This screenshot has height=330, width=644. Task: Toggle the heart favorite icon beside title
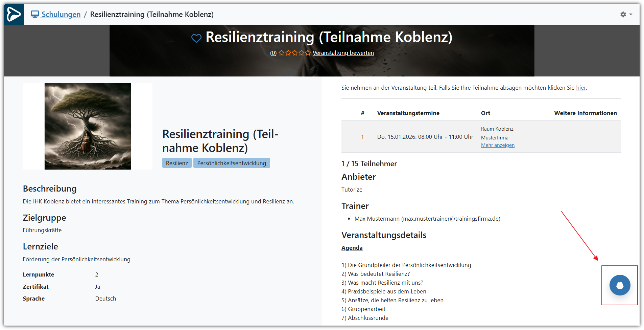pos(196,38)
